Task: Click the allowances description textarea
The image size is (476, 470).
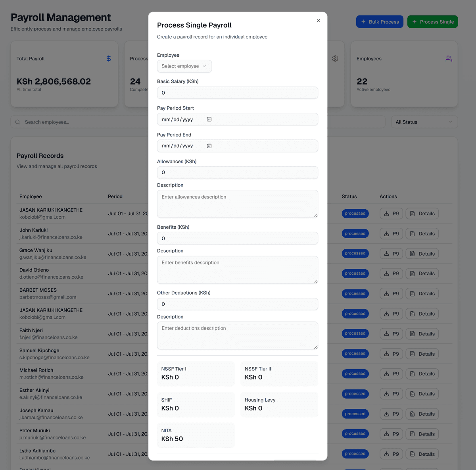Action: [x=238, y=204]
